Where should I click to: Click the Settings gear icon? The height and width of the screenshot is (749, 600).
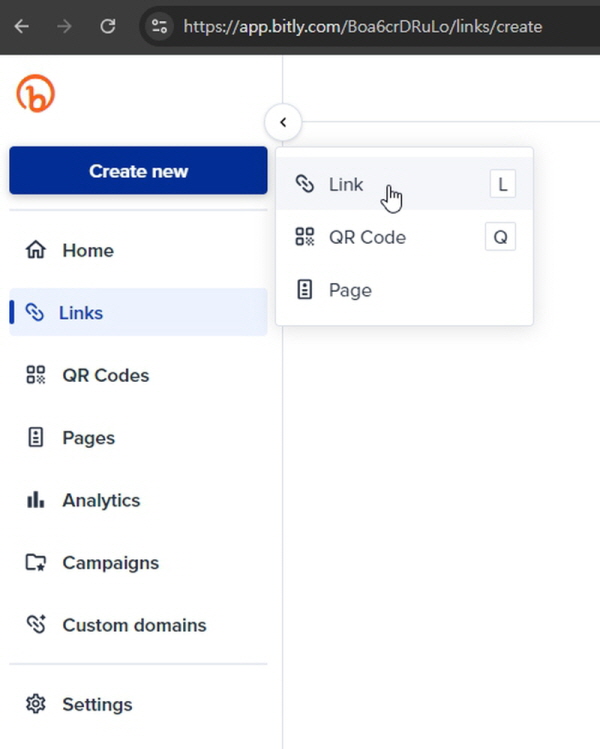tap(36, 704)
